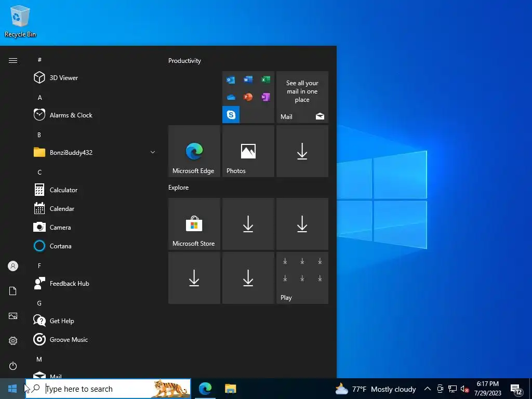
Task: Open Outlook in Office tile group
Action: click(231, 80)
